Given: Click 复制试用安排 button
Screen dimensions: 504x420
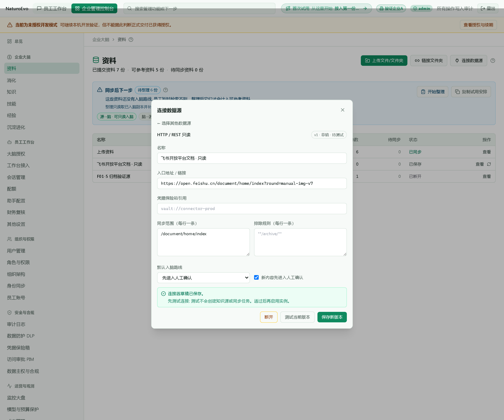Looking at the screenshot, I should pos(471,92).
